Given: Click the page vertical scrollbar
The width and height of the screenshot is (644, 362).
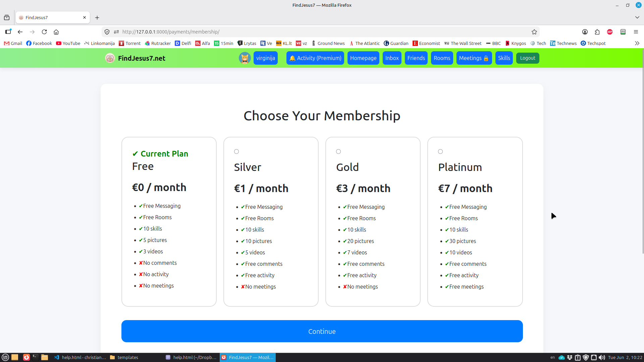Looking at the screenshot, I should [643, 151].
